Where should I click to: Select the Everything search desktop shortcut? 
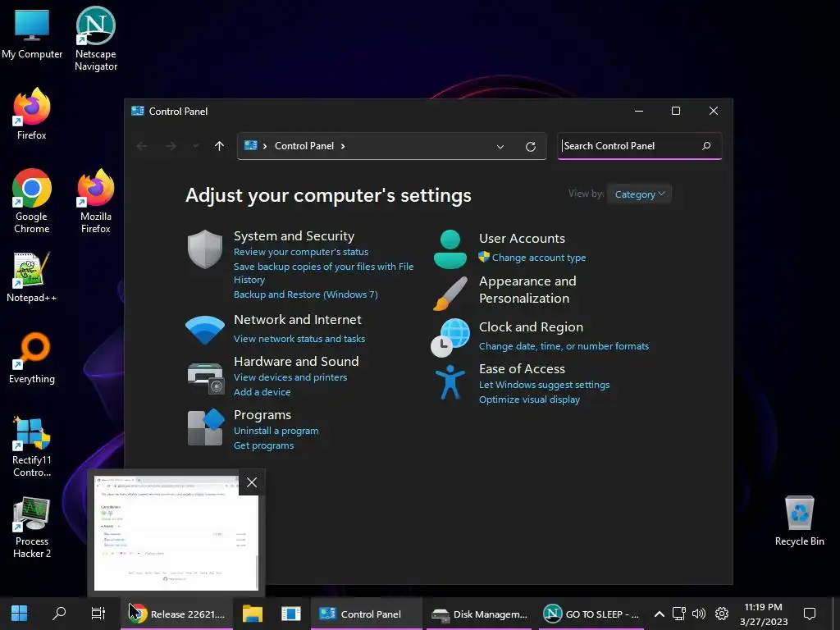coord(32,358)
